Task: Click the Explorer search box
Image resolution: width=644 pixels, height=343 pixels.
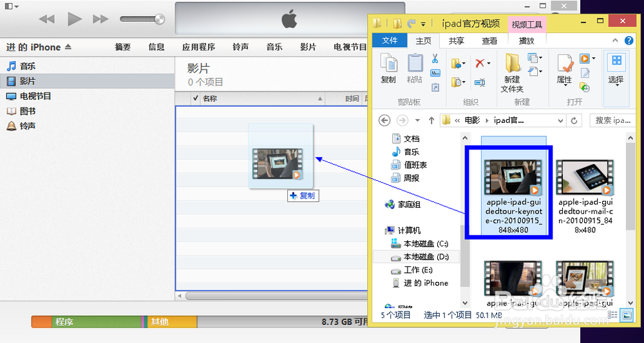Action: tap(613, 120)
